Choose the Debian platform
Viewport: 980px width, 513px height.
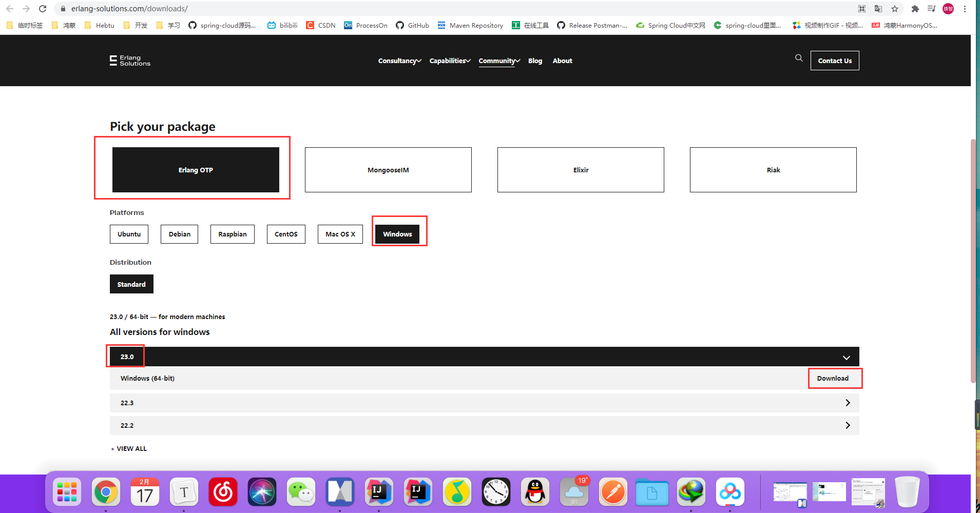179,234
